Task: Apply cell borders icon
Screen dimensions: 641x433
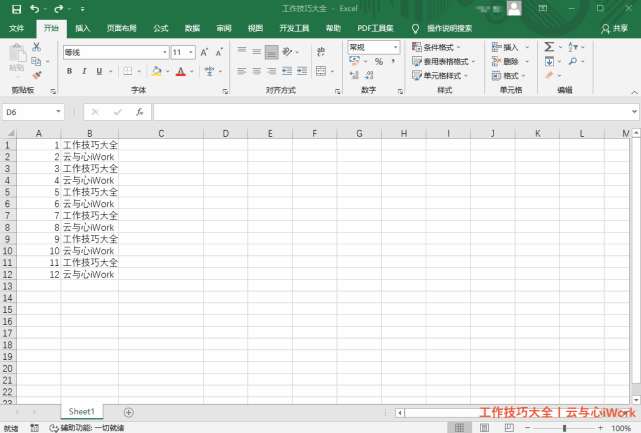Action: point(128,71)
